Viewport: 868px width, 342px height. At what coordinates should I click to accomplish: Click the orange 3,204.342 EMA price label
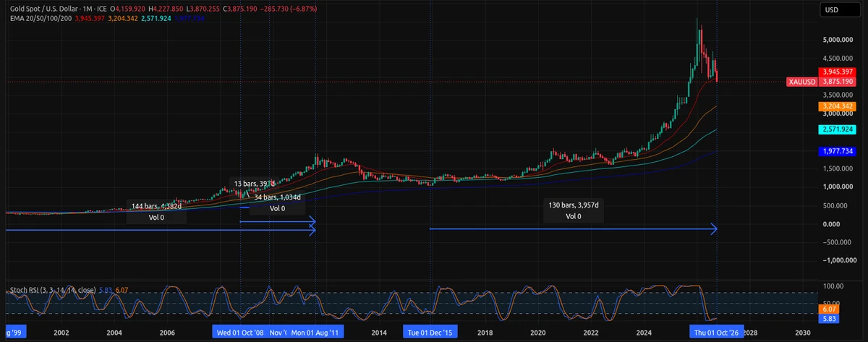coord(838,106)
